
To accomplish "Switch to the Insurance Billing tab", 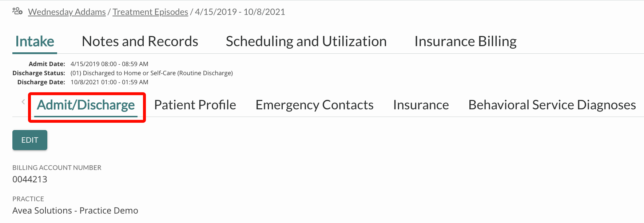I will pyautogui.click(x=466, y=41).
